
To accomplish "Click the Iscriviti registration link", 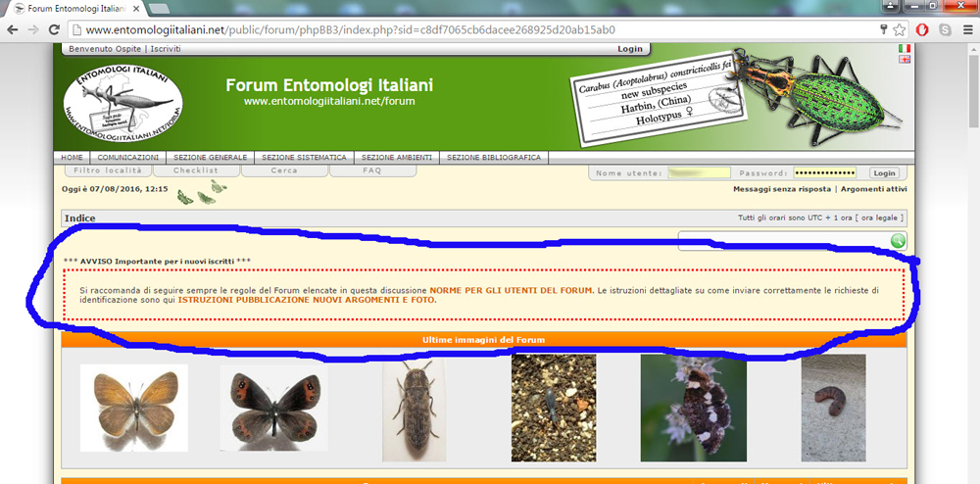I will 166,49.
